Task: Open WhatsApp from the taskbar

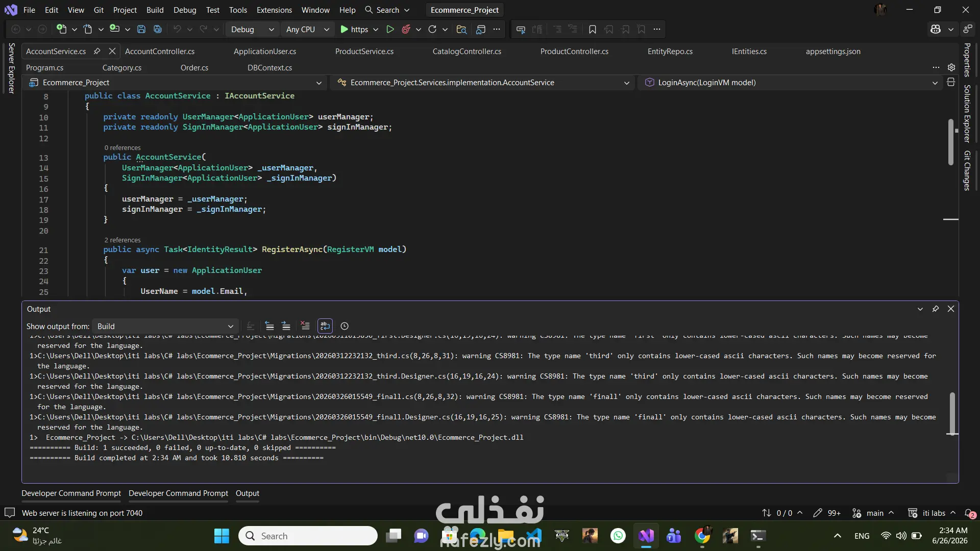Action: click(x=618, y=536)
